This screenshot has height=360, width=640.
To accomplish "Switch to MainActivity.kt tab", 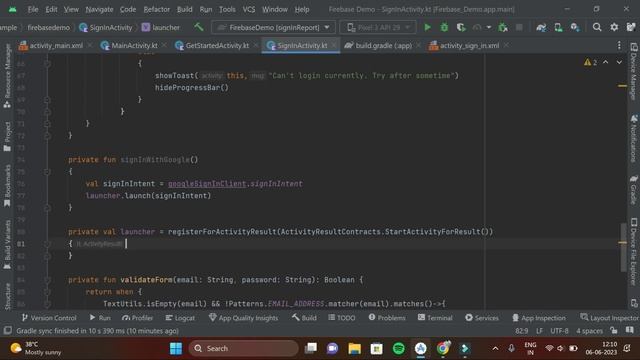I will point(134,45).
